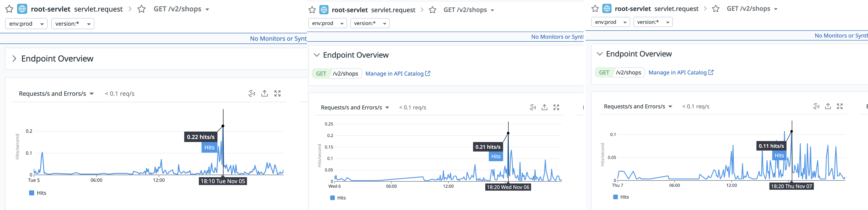This screenshot has width=868, height=210.
Task: Click the blue Hits swatch under the Wed 6 chart
Action: pos(332,198)
